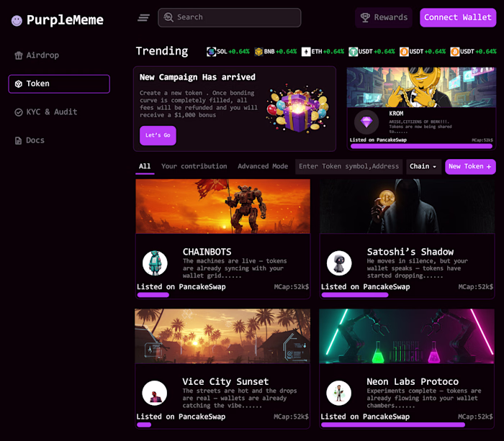Image resolution: width=504 pixels, height=441 pixels.
Task: Open the Satoshi's Shadow banner image
Action: 408,206
